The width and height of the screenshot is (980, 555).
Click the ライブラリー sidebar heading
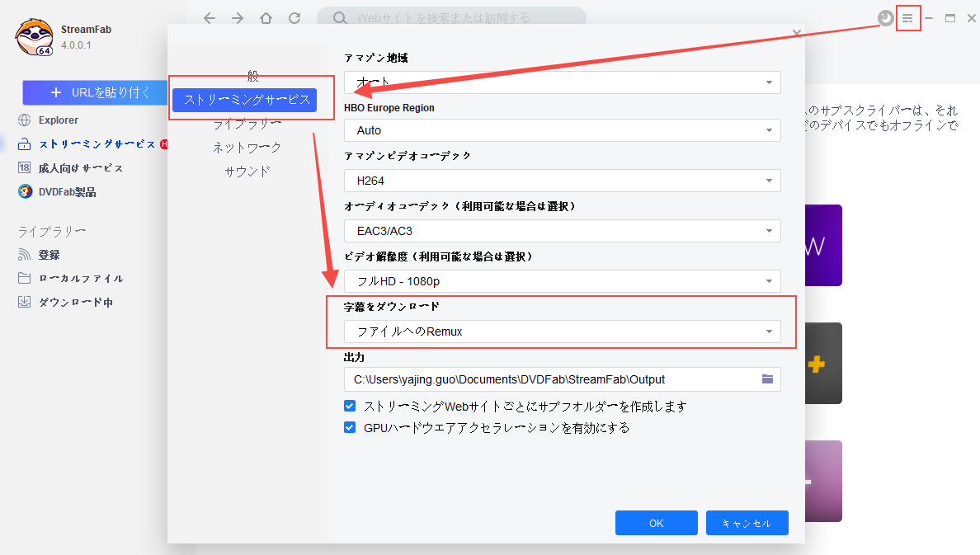tap(52, 231)
